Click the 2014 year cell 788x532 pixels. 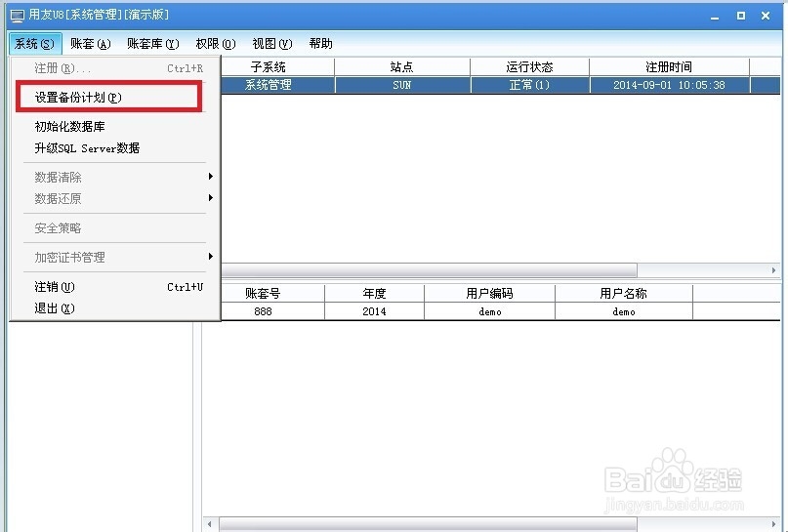click(374, 311)
